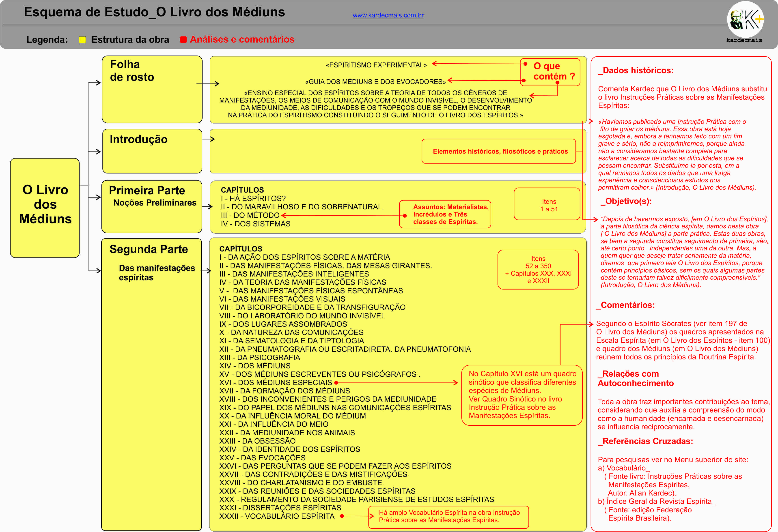Click "VII - DA BICORPOREIDADE E DA TRANSFIGURAÇÃO"
This screenshot has width=778, height=532.
312,307
